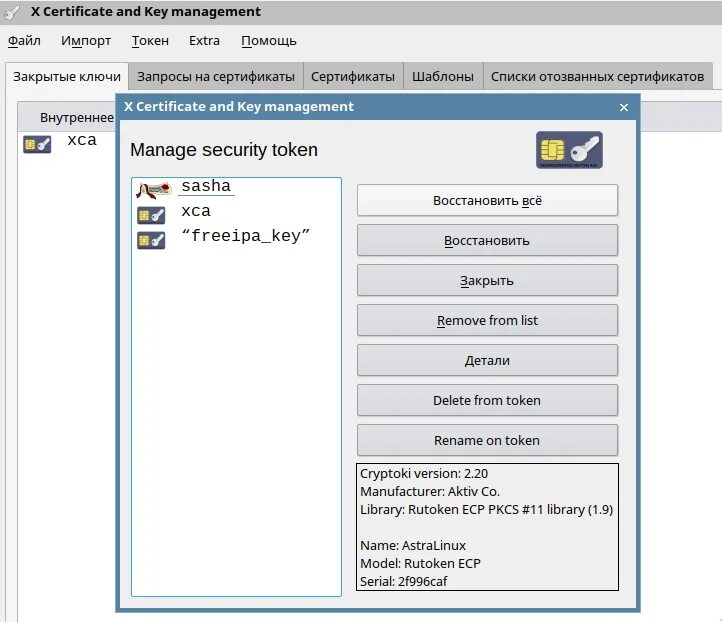Click the Model: Rutoken ECP line

[420, 564]
